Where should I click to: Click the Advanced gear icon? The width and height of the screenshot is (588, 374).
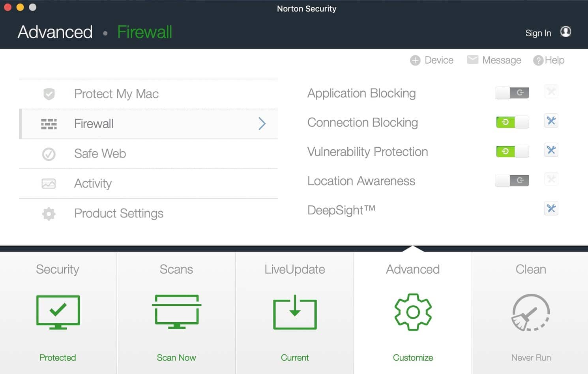coord(413,312)
